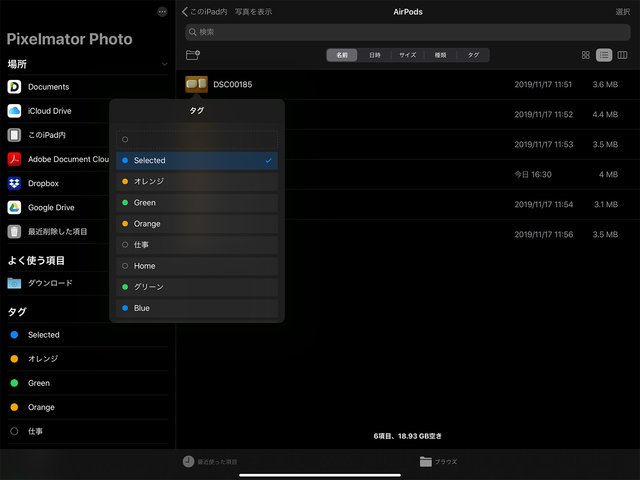Open the more options ellipsis in sidebar
Screen dimensions: 640x480
point(162,12)
